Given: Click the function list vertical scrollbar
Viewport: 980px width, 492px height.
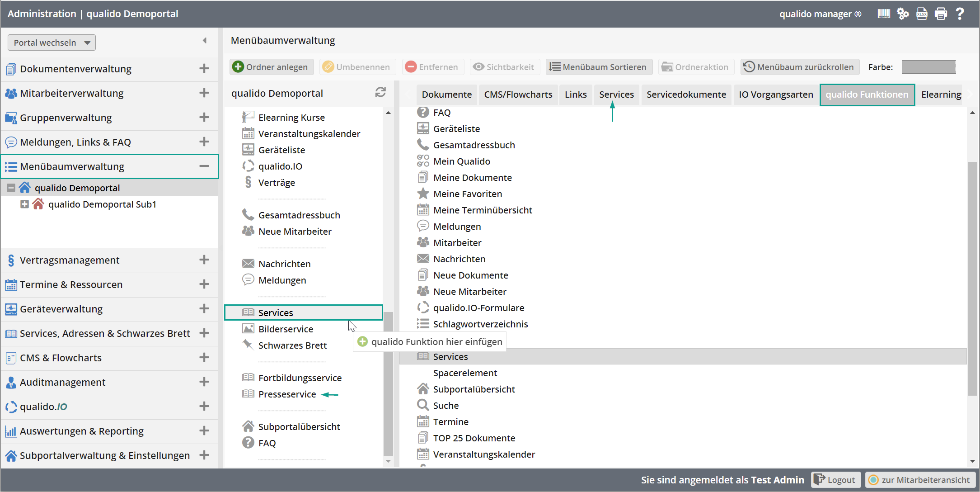Looking at the screenshot, I should pos(972,278).
